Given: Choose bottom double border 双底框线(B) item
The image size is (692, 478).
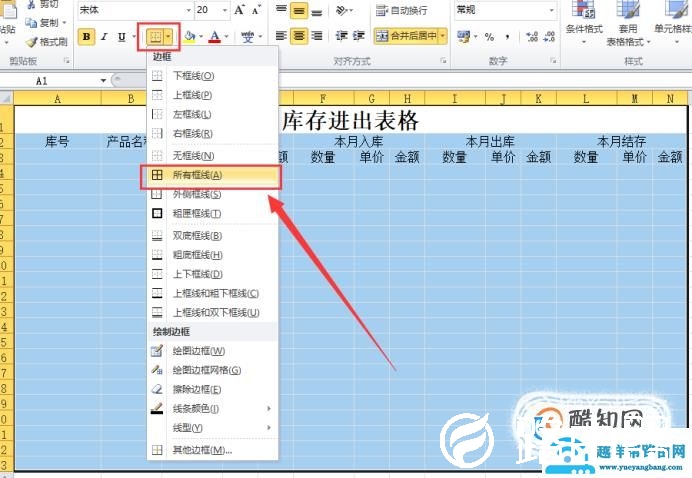Looking at the screenshot, I should [213, 236].
